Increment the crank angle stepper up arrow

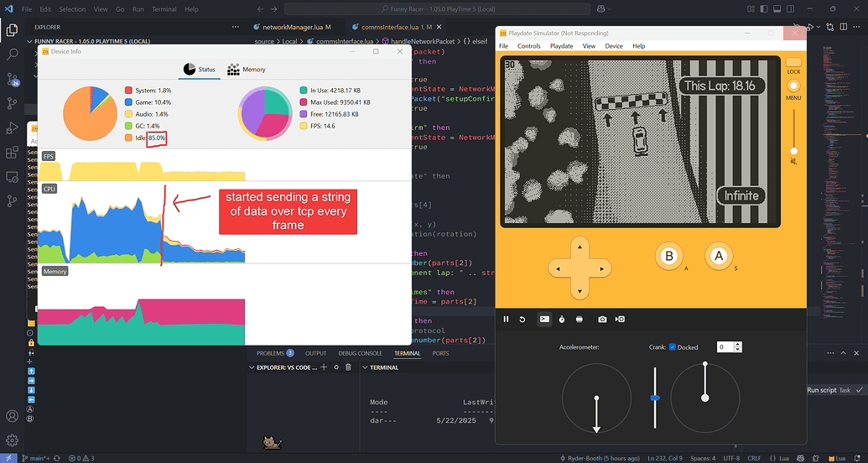click(x=737, y=345)
